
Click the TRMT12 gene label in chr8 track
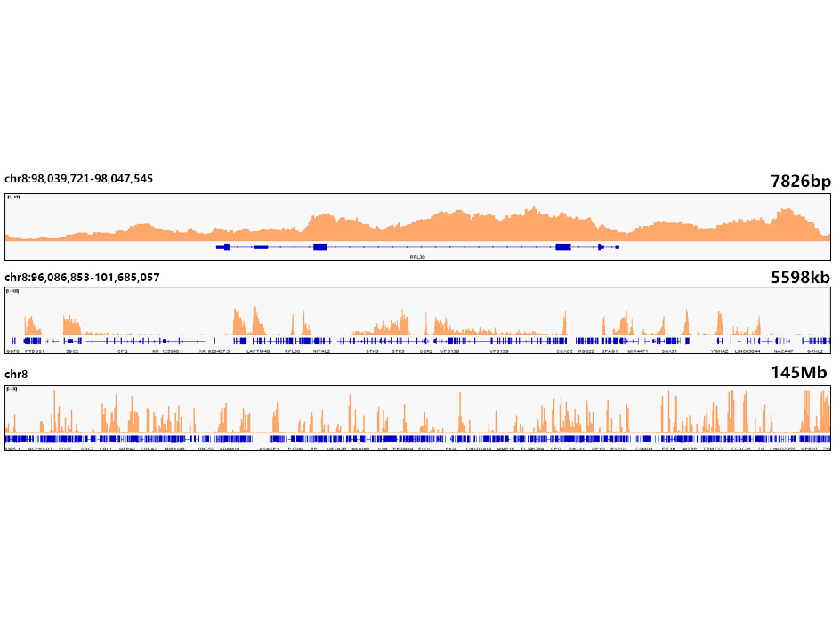point(713,449)
